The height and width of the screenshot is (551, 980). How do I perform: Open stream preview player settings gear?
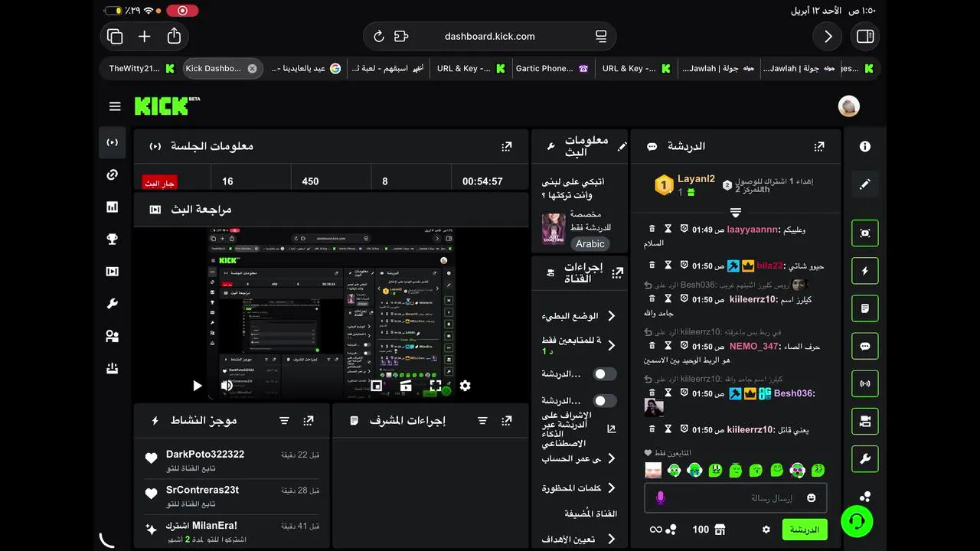click(465, 386)
